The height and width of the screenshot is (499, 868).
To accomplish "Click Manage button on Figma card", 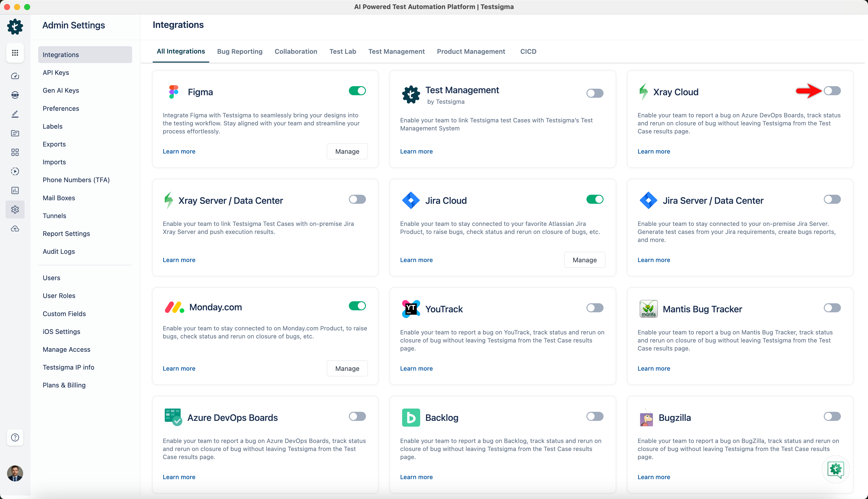I will pos(347,152).
